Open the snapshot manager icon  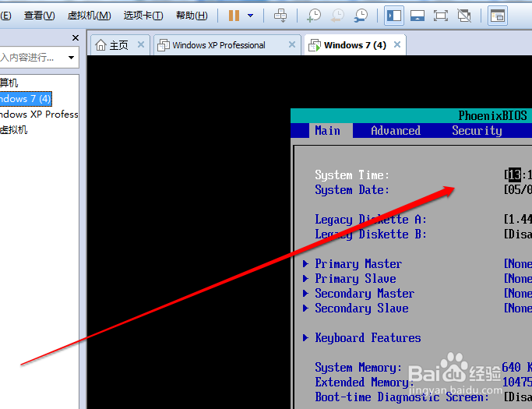(x=361, y=16)
